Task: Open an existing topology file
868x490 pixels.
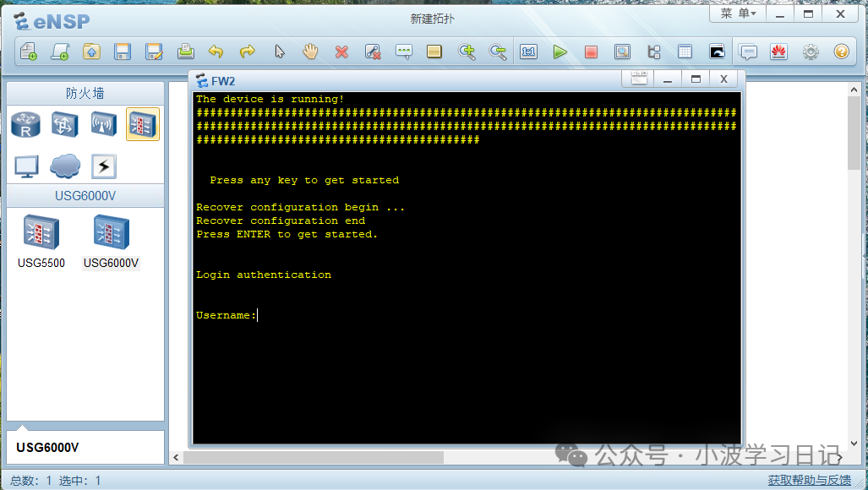Action: click(91, 52)
